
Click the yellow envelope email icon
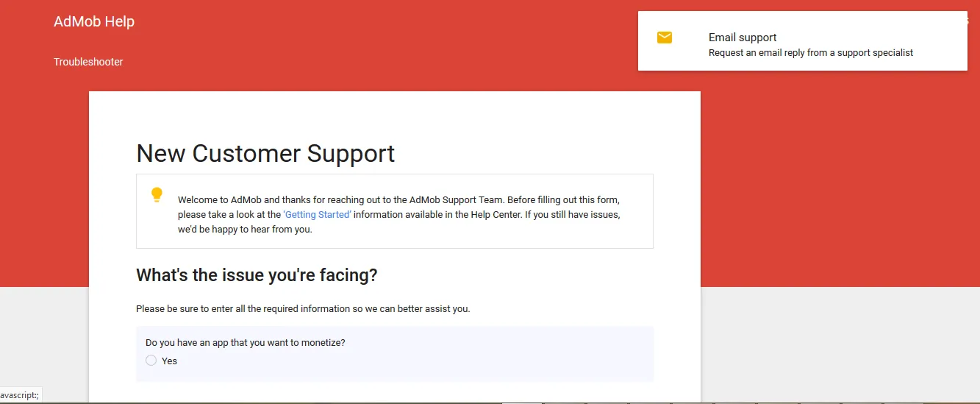click(x=665, y=38)
